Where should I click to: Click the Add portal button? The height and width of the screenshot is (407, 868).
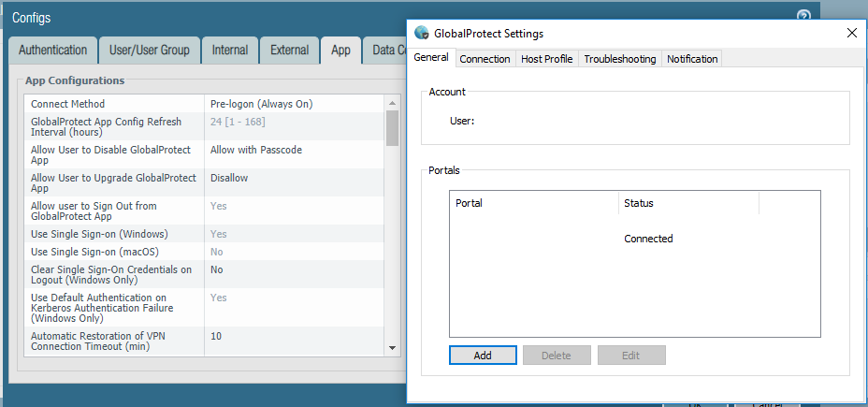(483, 356)
